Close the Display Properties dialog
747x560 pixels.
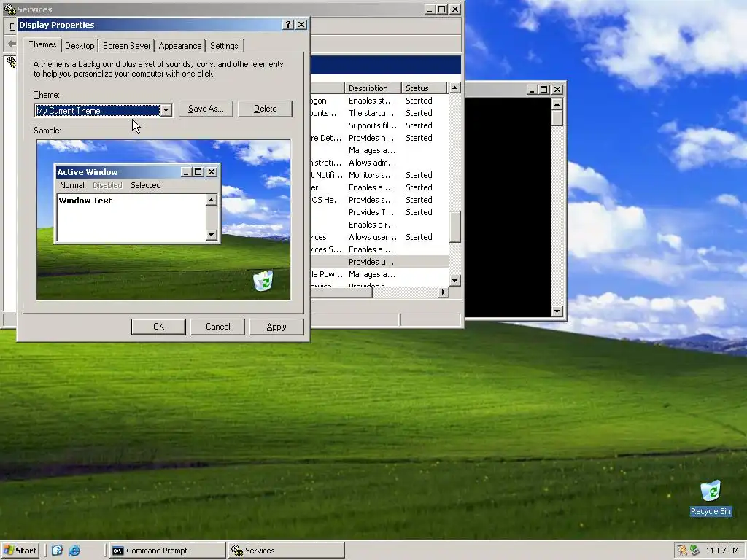point(301,25)
